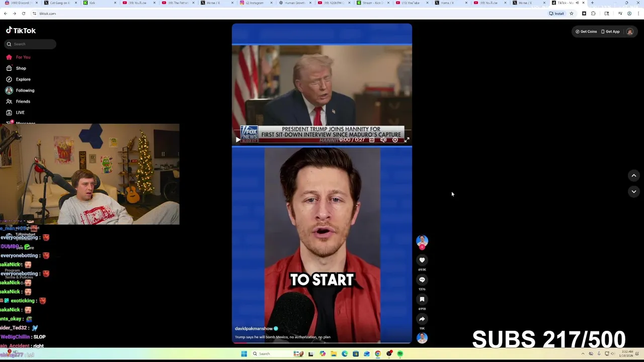Click the video caption about bombing Mexico

coord(283,337)
